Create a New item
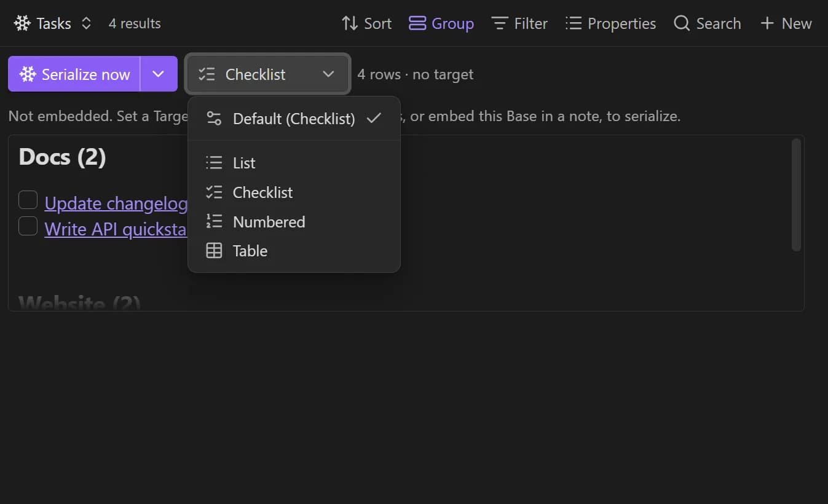Screen dimensions: 828x504 pos(786,23)
